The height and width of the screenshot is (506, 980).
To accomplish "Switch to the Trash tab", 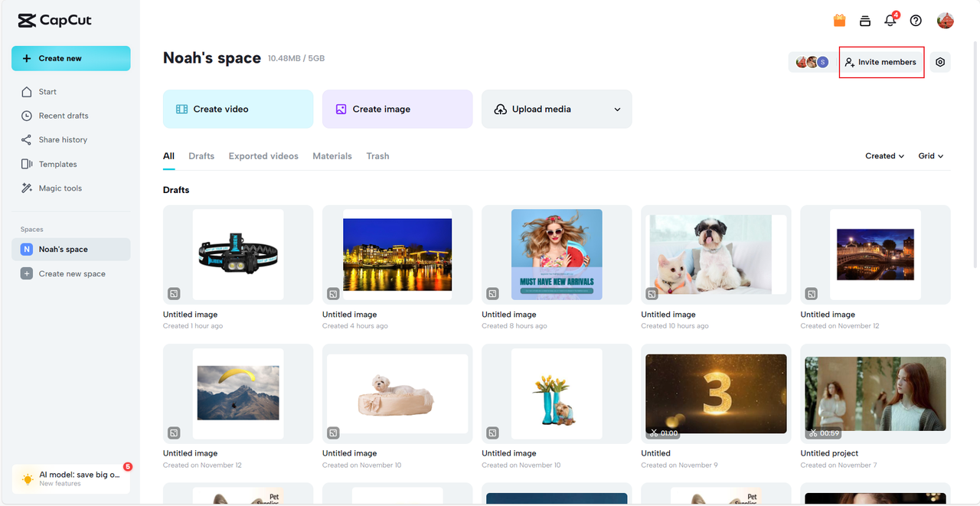I will pos(377,156).
